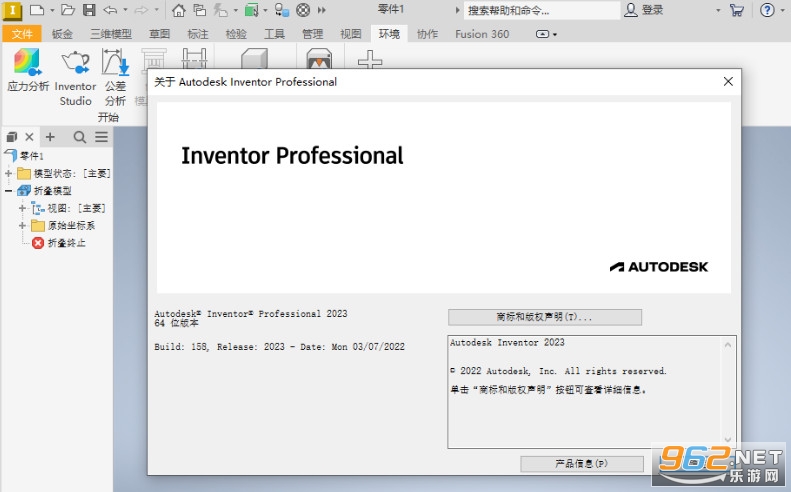
Task: Select the 环境 ribbon tab
Action: [389, 34]
